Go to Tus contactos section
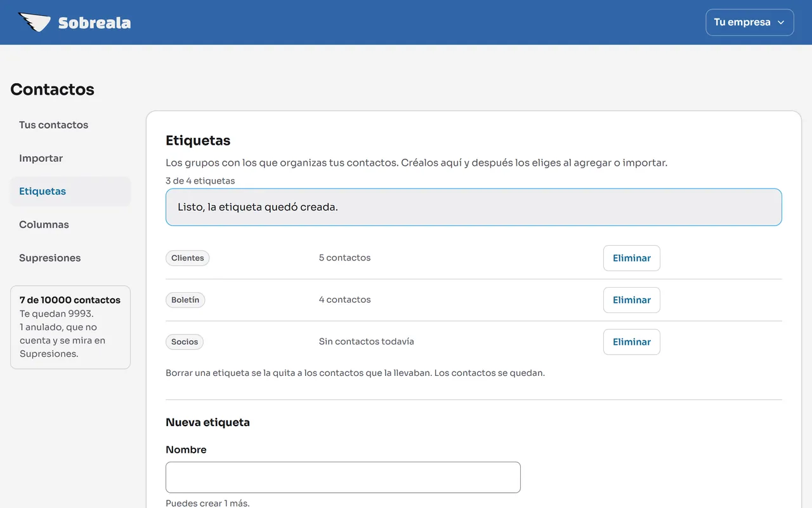Image resolution: width=812 pixels, height=508 pixels. tap(70, 125)
